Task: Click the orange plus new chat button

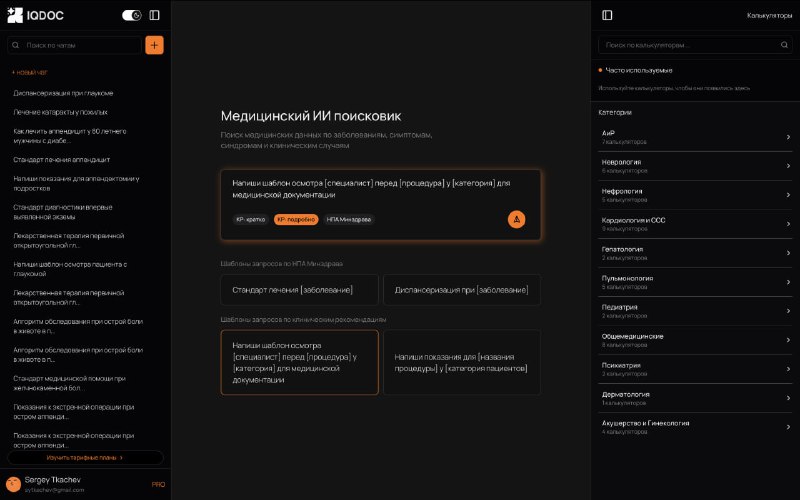Action: [154, 45]
